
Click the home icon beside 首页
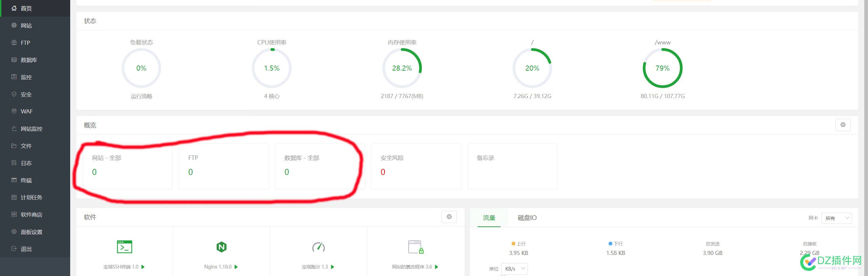pyautogui.click(x=14, y=8)
